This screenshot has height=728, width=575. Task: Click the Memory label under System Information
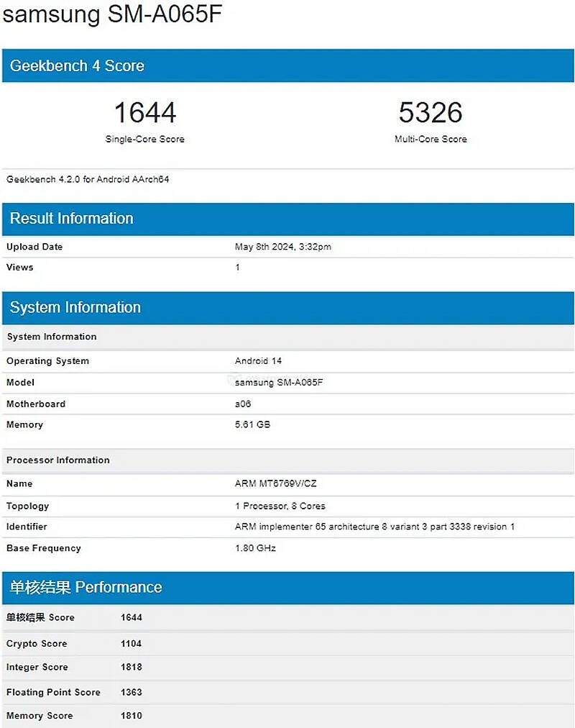(x=24, y=424)
